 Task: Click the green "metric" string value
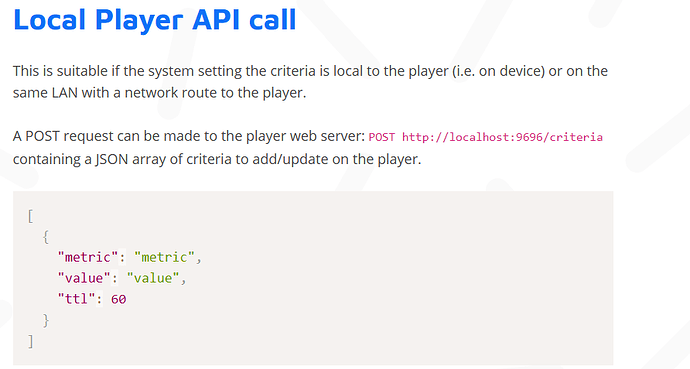pos(164,257)
